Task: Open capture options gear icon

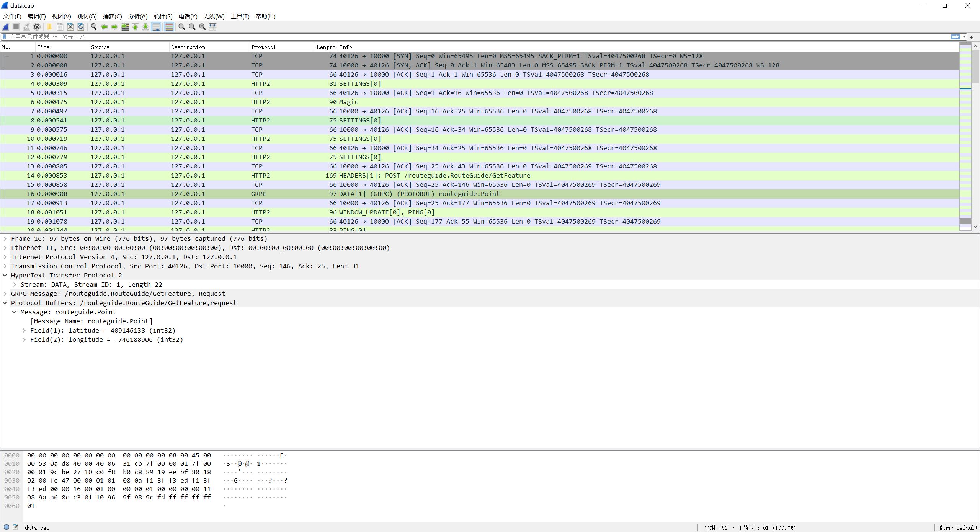Action: click(x=37, y=27)
